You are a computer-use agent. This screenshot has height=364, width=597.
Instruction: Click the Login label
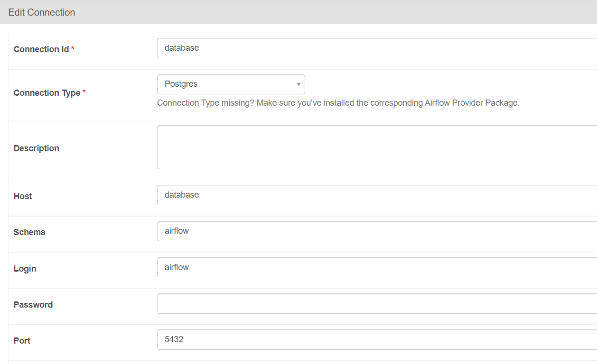25,269
